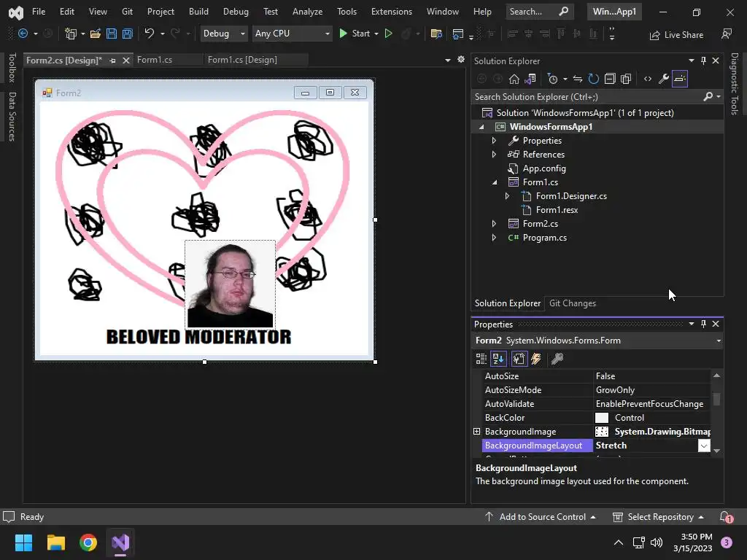This screenshot has width=747, height=560.
Task: Show Events lightning icon in Properties
Action: click(x=536, y=359)
